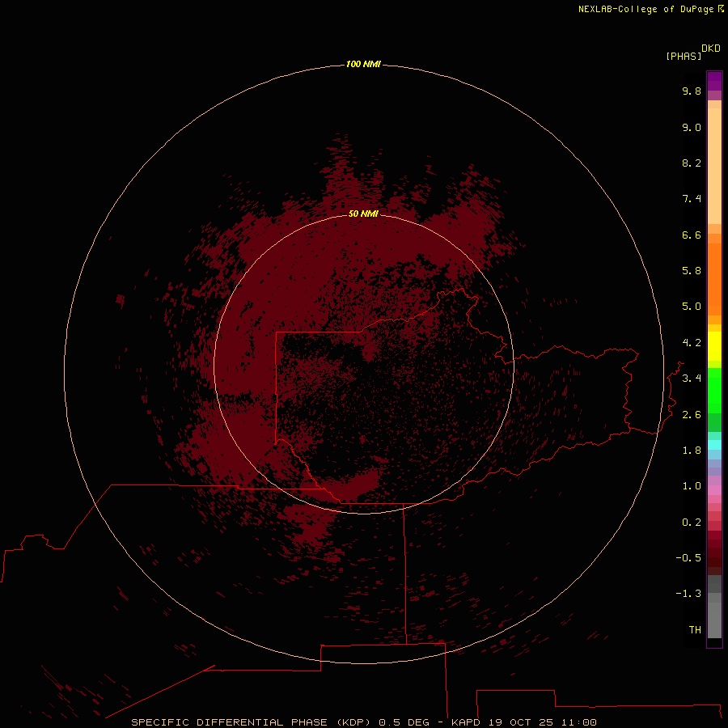Image resolution: width=728 pixels, height=728 pixels.
Task: Click the (KDP) text in the caption
Action: point(353,722)
